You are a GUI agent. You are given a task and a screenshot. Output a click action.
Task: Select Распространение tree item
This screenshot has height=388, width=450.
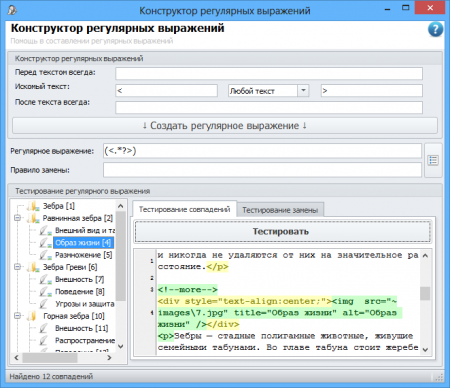(x=85, y=340)
